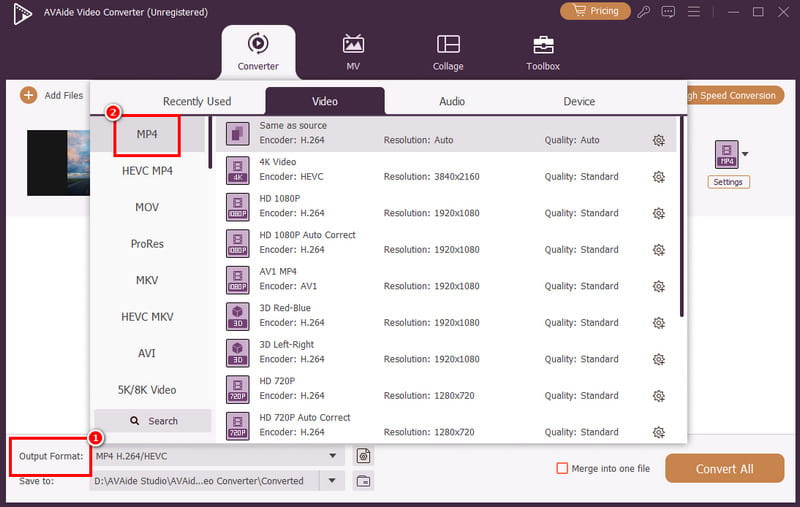Click the Search box in format list
This screenshot has height=507, width=800.
(153, 421)
